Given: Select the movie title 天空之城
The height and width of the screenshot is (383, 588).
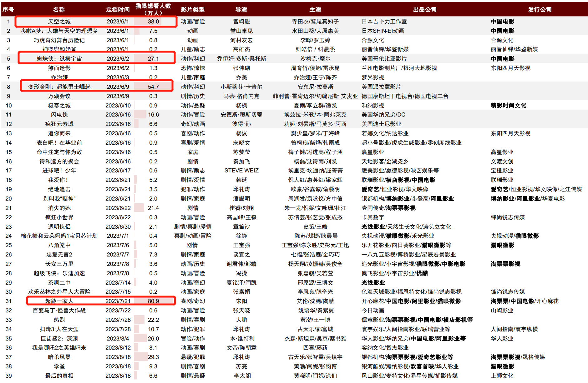Looking at the screenshot, I should 59,22.
